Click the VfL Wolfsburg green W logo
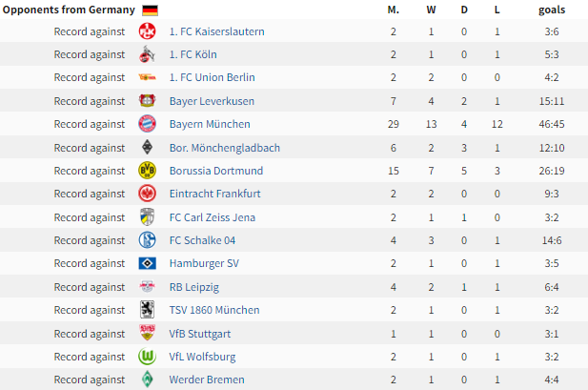Viewport: 588px width, 390px height. 147,357
